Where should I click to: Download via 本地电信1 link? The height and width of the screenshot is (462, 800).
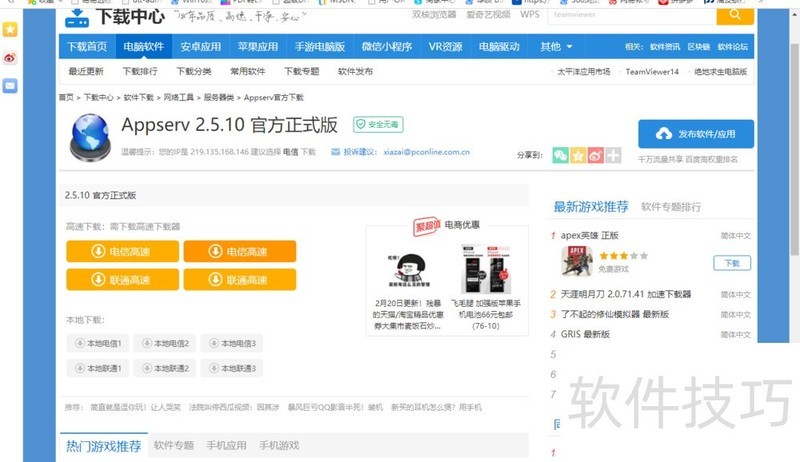point(97,343)
